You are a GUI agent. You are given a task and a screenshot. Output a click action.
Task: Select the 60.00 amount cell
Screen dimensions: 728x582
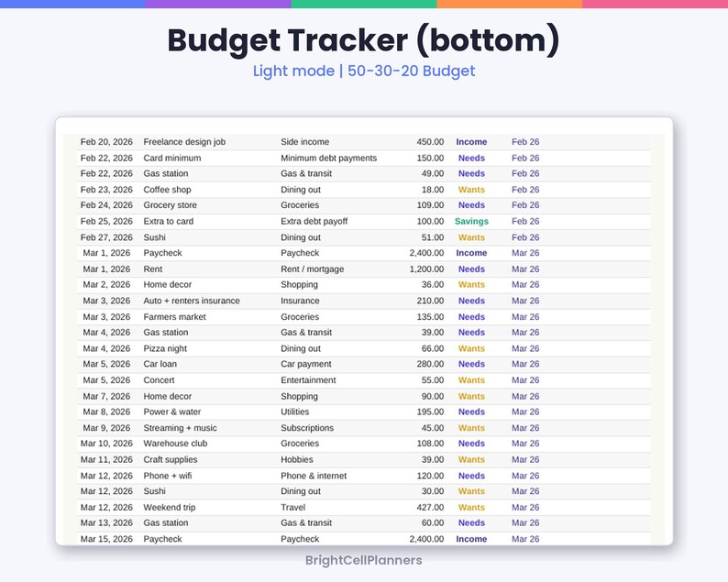click(433, 522)
